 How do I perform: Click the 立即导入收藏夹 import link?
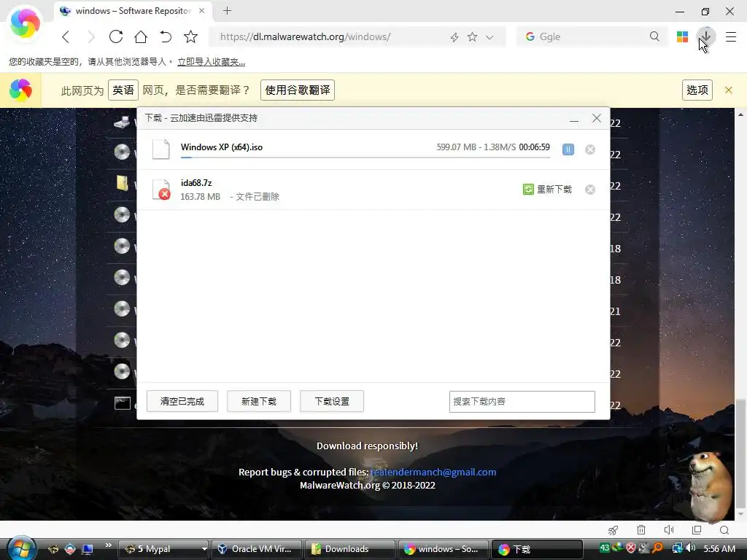coord(211,62)
